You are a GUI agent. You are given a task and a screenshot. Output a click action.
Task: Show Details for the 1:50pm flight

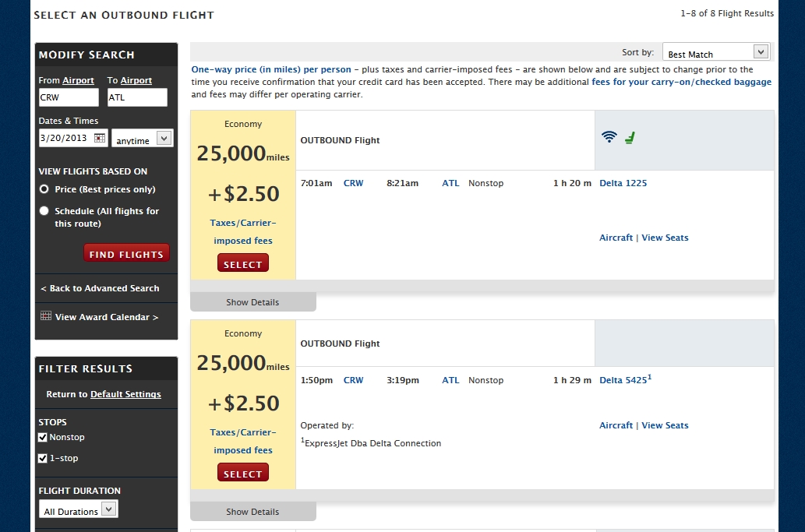[252, 512]
